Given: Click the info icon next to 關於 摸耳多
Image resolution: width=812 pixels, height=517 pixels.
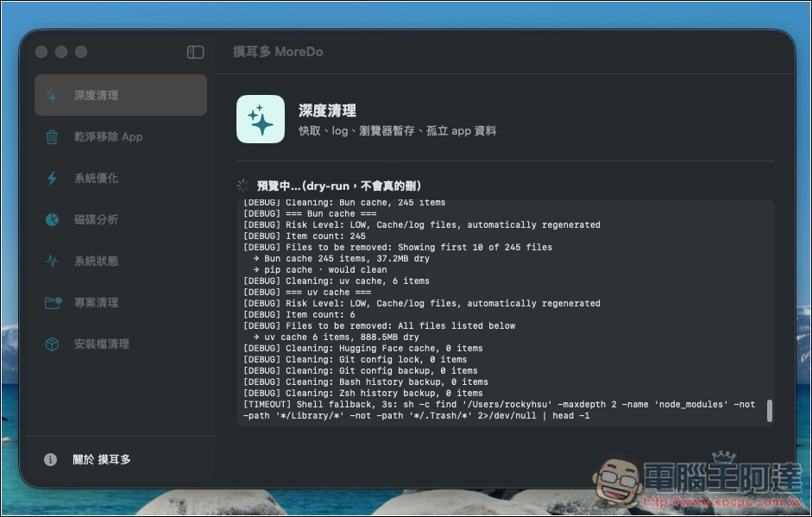Looking at the screenshot, I should coord(49,459).
